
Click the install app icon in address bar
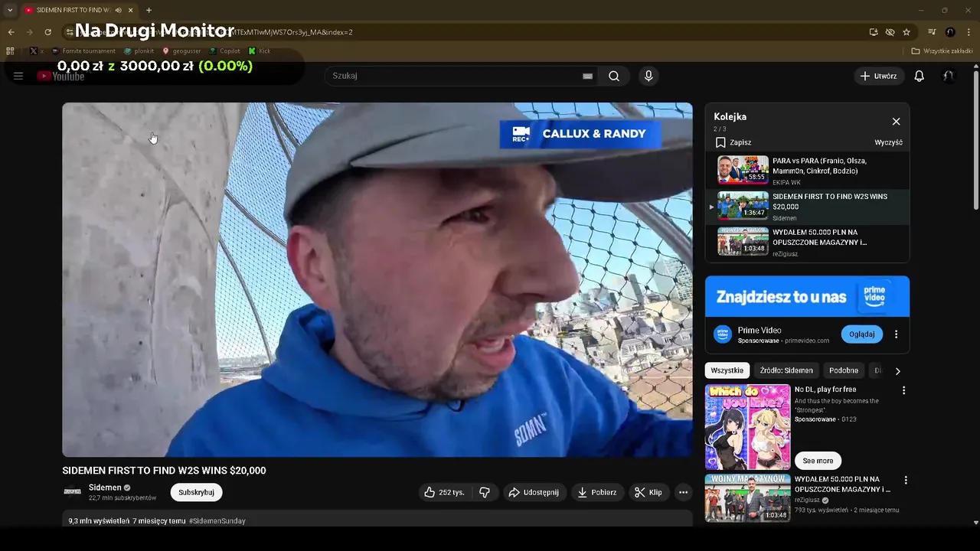[x=874, y=32]
